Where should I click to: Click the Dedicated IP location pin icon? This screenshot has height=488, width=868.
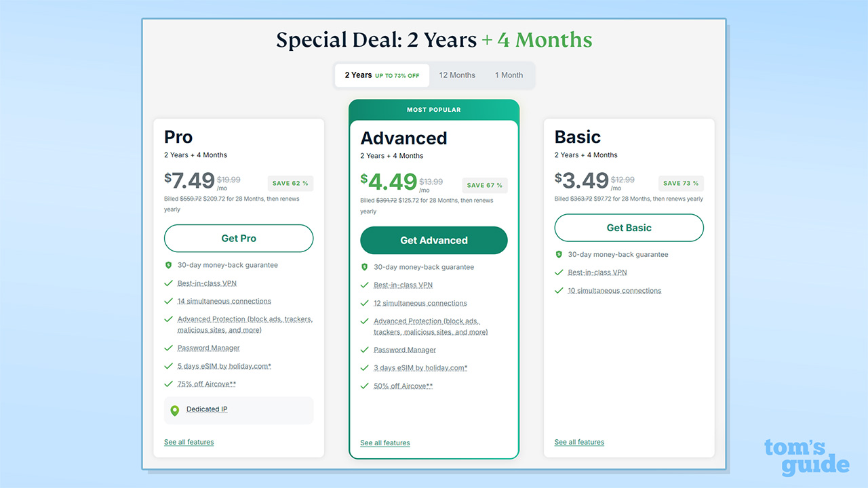pos(174,410)
